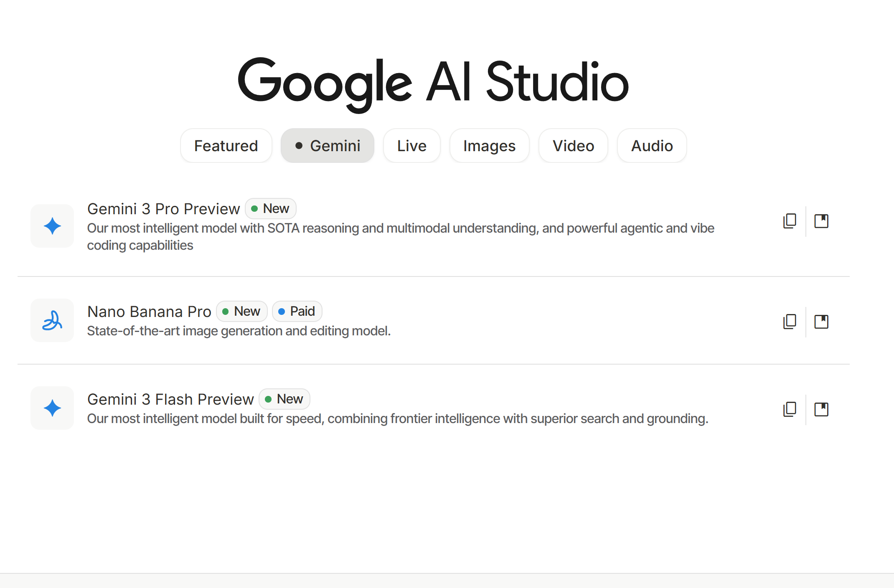The width and height of the screenshot is (894, 588).
Task: Show the Images models tab
Action: pyautogui.click(x=489, y=146)
